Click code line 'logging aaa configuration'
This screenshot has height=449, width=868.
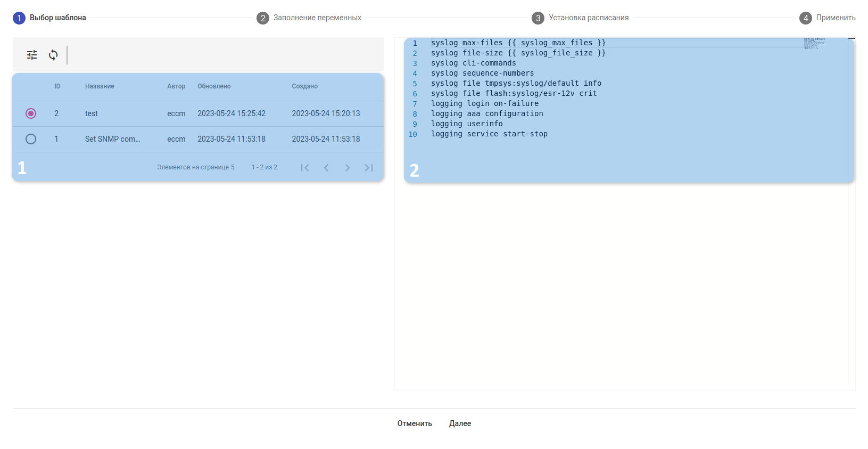click(x=487, y=113)
